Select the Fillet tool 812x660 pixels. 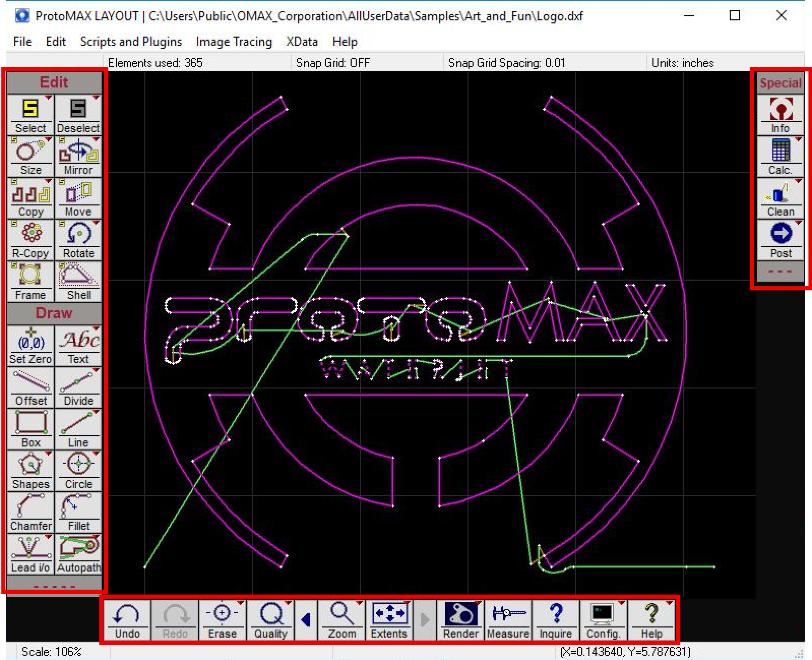click(x=78, y=512)
